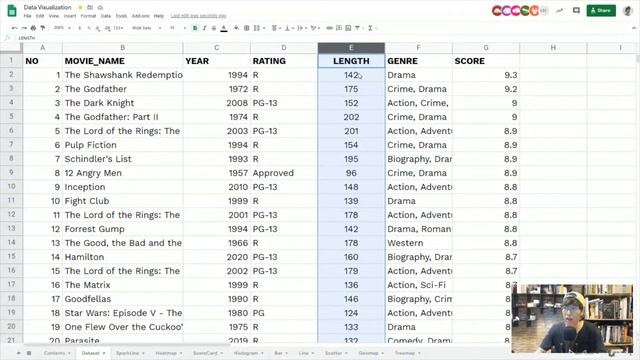Open text rotation dropdown
Screen dimensions: 640x360
[x=315, y=28]
